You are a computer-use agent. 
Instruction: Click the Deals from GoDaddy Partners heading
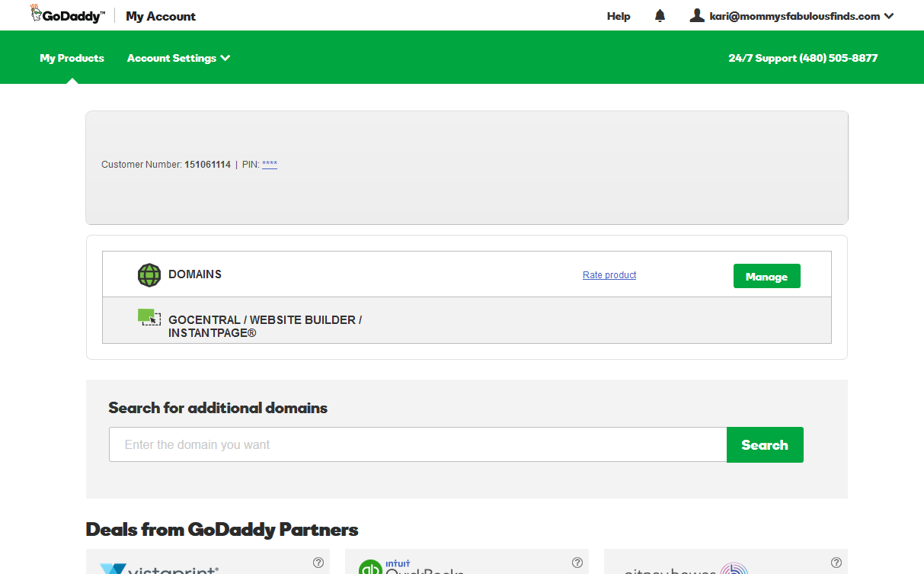pos(222,529)
